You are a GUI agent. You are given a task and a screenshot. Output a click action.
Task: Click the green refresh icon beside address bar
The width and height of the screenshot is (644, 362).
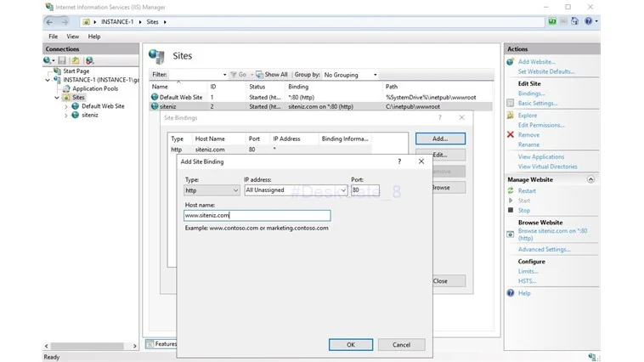tap(552, 21)
